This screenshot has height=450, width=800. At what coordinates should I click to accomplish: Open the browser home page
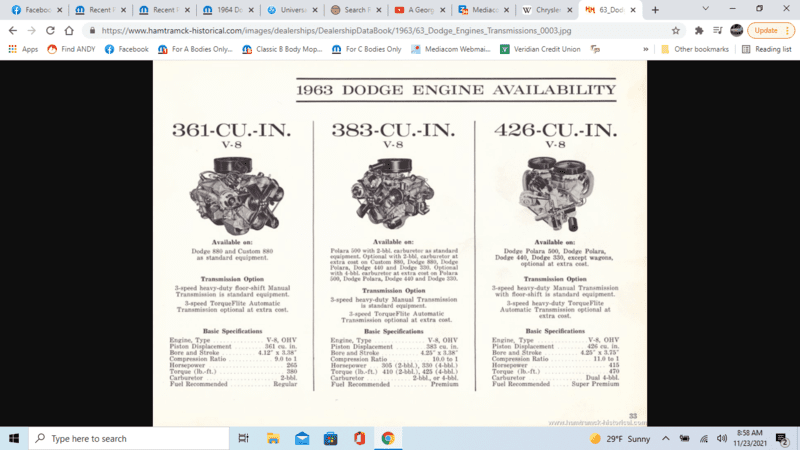coord(69,31)
